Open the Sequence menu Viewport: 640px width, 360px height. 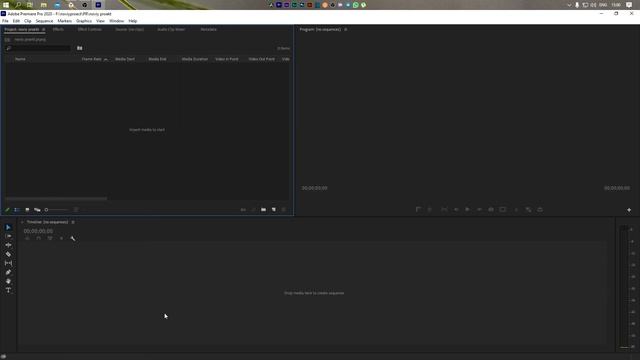click(x=44, y=21)
